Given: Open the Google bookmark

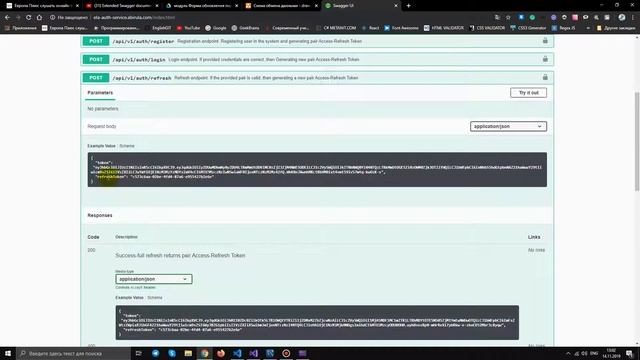Looking at the screenshot, I should 216,28.
